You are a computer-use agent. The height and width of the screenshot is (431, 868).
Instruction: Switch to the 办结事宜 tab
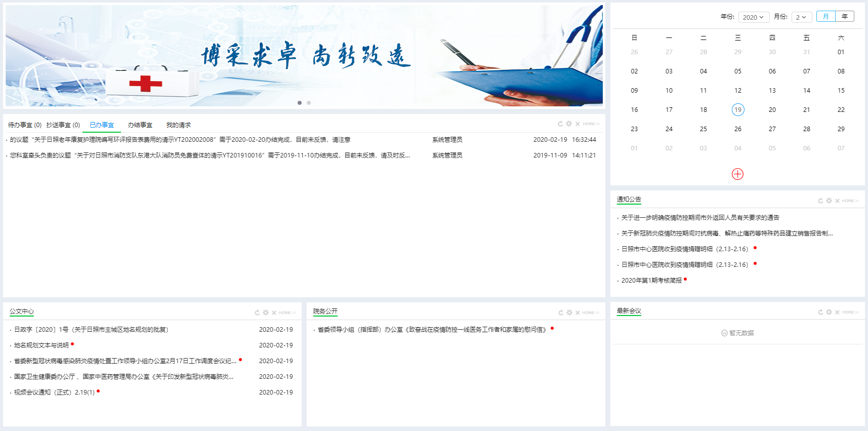(140, 125)
